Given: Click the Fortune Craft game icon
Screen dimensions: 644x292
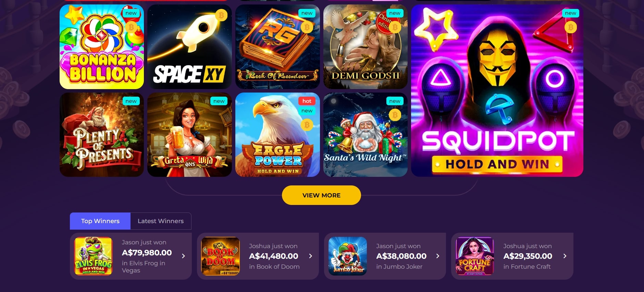Looking at the screenshot, I should tap(475, 256).
